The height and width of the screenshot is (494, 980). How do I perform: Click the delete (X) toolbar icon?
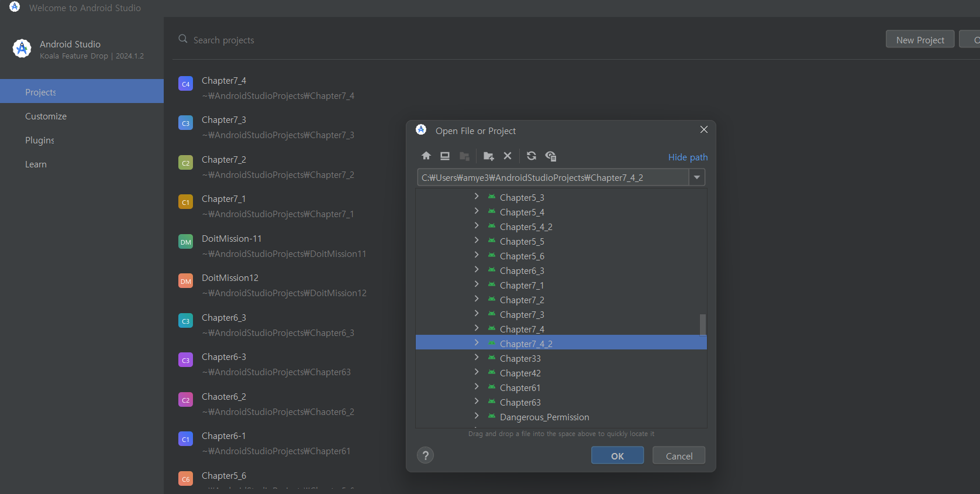point(508,156)
